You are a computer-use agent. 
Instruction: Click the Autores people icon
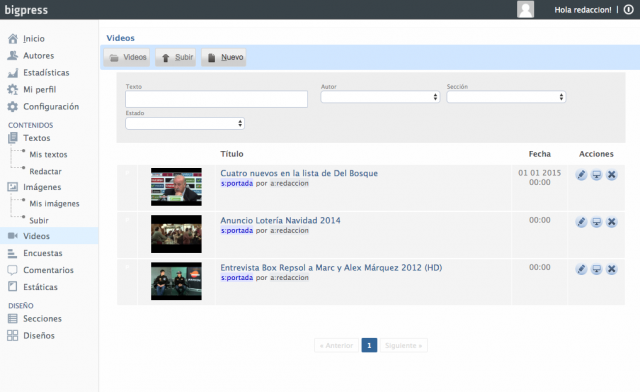[13, 56]
